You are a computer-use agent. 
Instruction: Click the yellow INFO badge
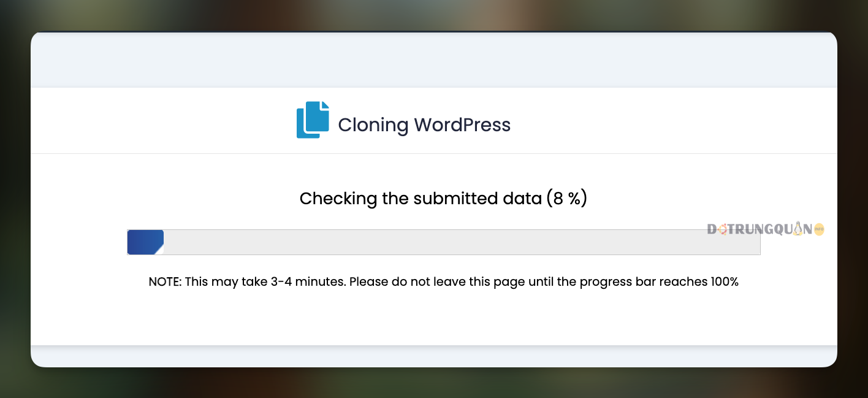[x=819, y=229]
